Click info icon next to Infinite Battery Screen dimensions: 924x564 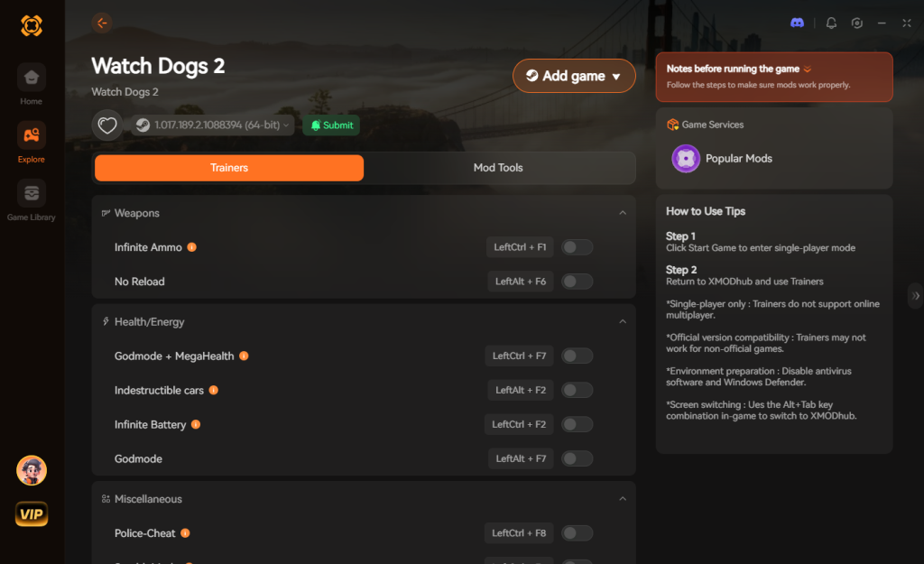click(x=196, y=424)
